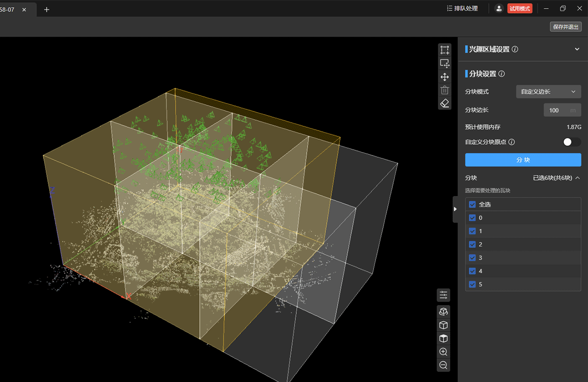Screen dimensions: 588x382
Task: Select the move pan arrows tool
Action: 445,77
